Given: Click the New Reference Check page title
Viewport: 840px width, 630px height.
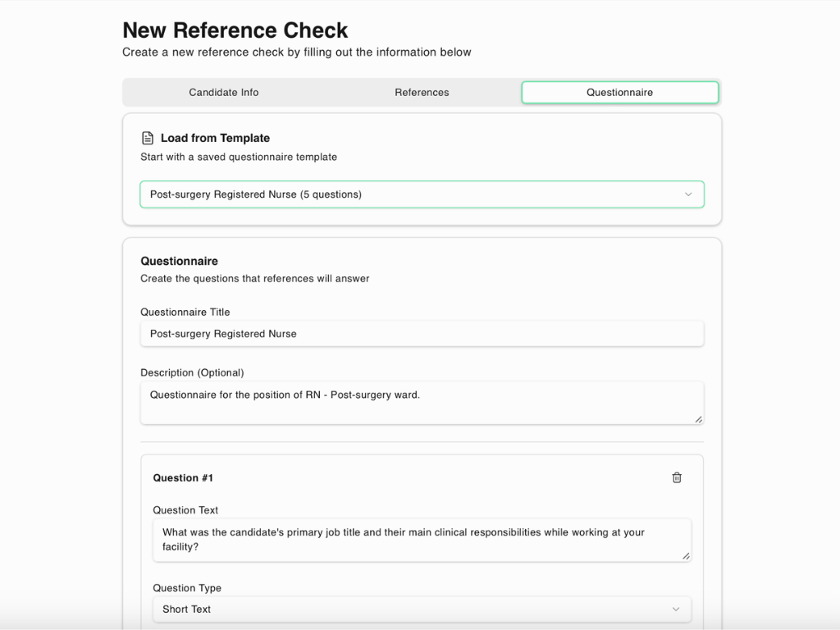Looking at the screenshot, I should [235, 30].
